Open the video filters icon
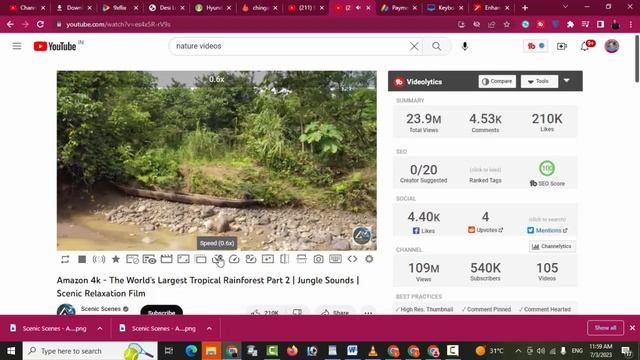Viewport: 640px width, 360px height. click(x=251, y=259)
